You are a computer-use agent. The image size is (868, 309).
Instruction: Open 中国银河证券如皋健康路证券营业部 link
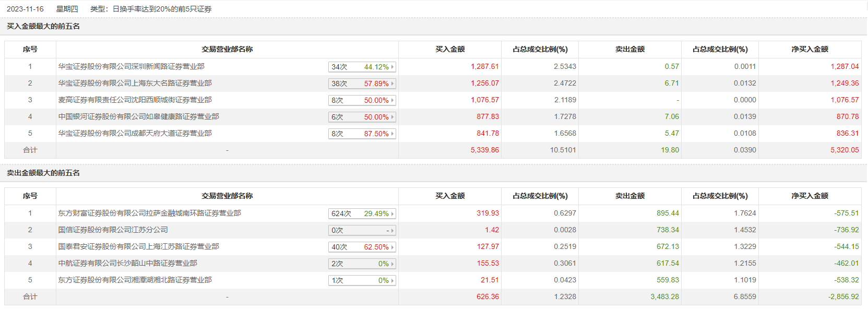138,116
